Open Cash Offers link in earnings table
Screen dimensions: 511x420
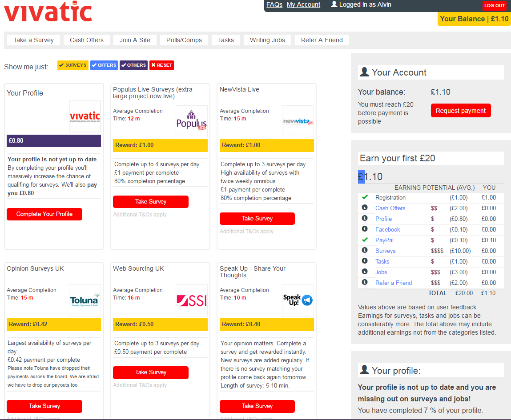tap(390, 208)
